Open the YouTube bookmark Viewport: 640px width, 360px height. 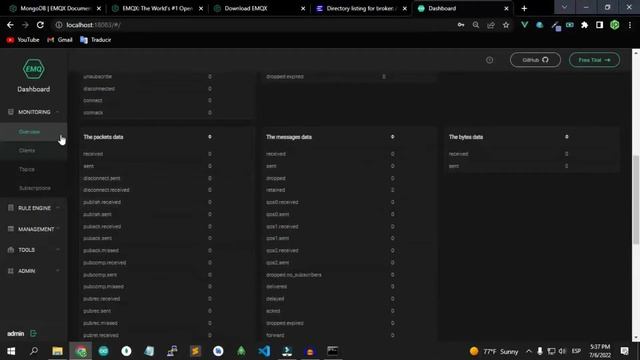[23, 40]
